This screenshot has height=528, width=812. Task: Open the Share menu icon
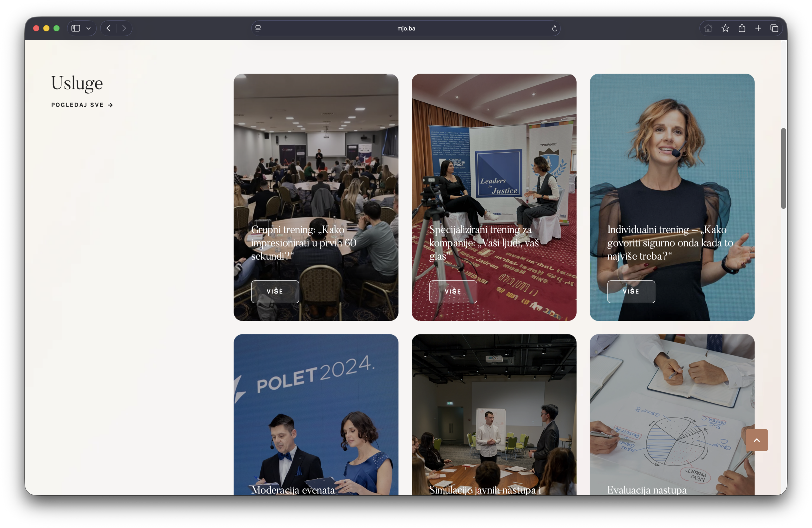coord(742,28)
